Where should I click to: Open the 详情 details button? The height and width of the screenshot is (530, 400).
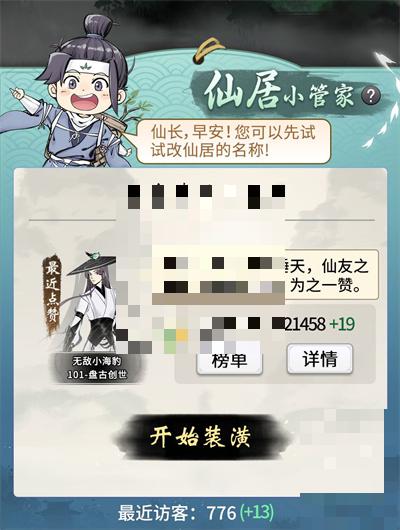320,359
